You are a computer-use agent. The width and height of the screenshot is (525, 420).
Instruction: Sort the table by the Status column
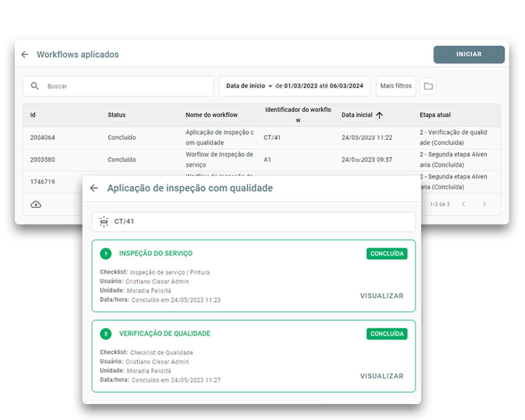(x=117, y=115)
